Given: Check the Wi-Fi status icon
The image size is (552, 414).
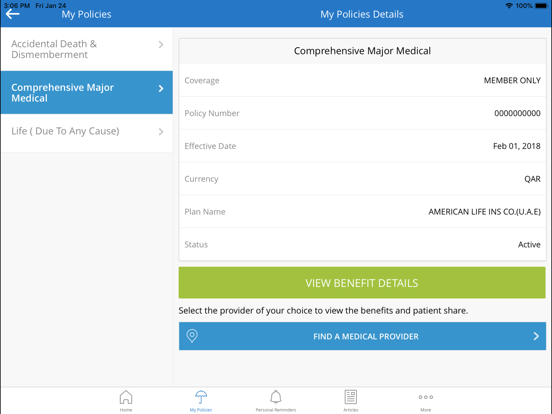Looking at the screenshot, I should point(509,6).
